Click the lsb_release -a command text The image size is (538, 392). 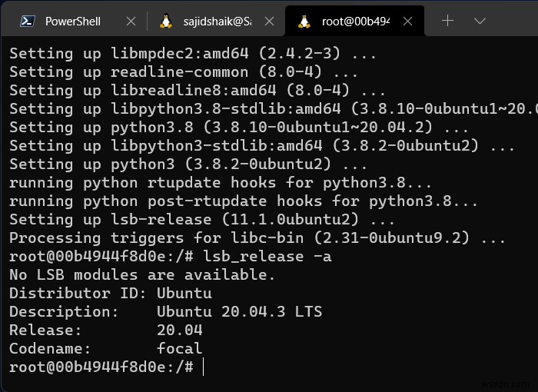(x=267, y=257)
